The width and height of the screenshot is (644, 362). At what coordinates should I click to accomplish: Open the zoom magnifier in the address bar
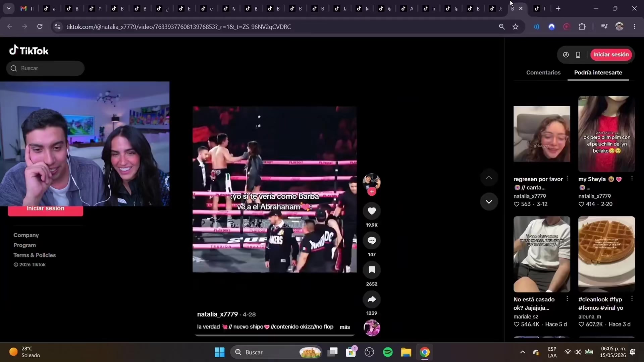point(502,26)
